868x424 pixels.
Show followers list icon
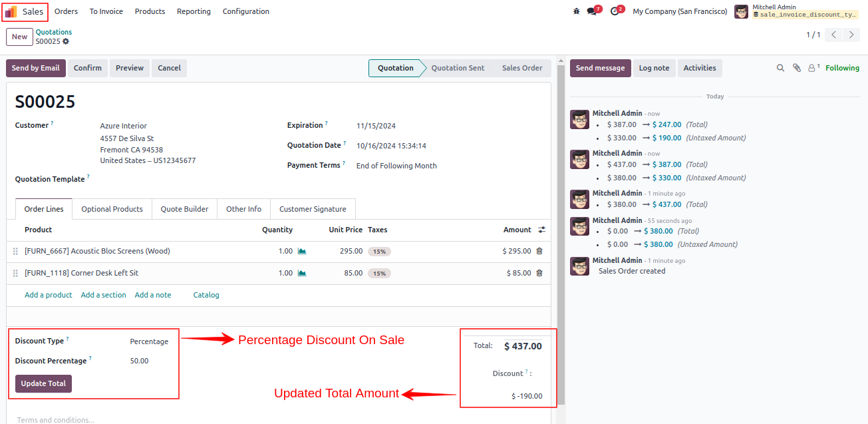(x=813, y=68)
